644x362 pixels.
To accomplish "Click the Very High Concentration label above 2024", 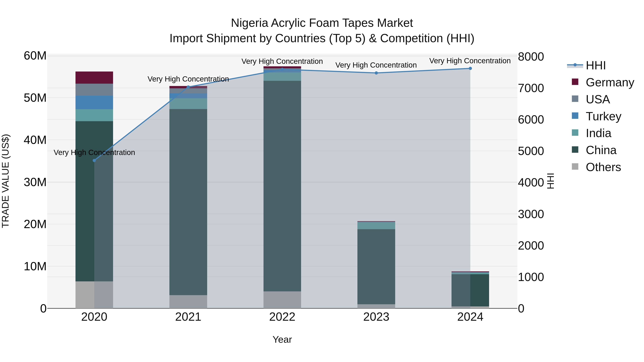I will 470,61.
